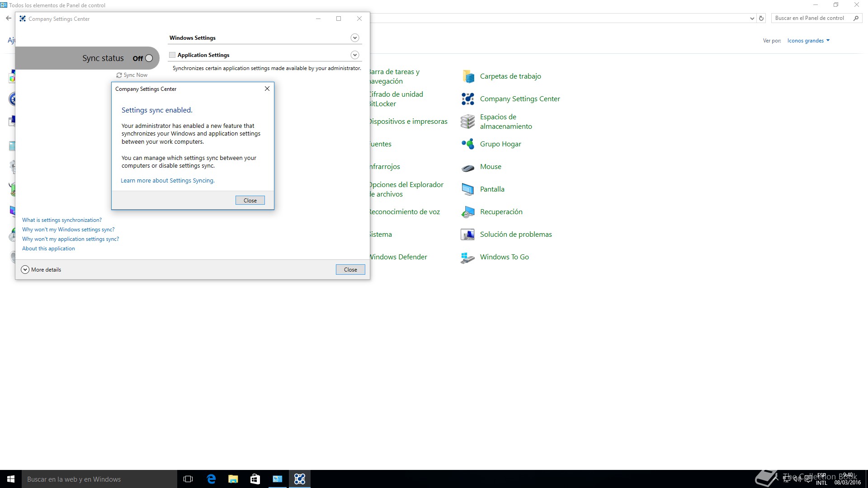Open the Store app from taskbar
This screenshot has height=488, width=868.
(x=255, y=479)
